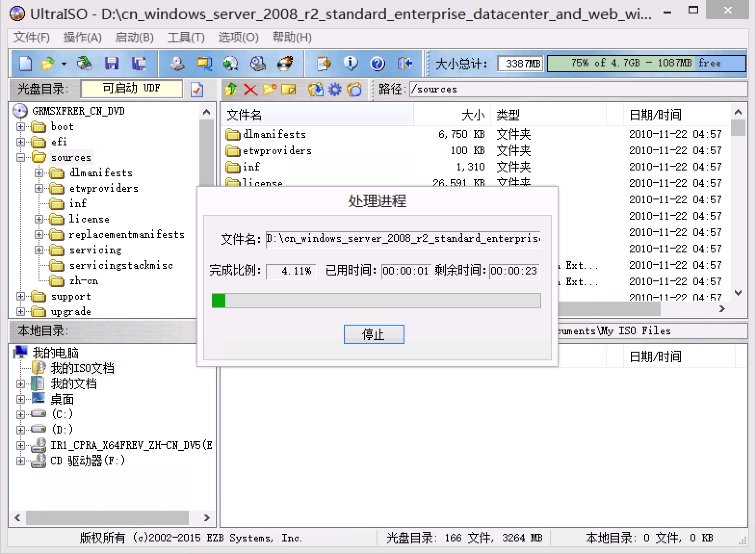Click the My Computer icon in local tree
The height and width of the screenshot is (554, 756).
[20, 352]
